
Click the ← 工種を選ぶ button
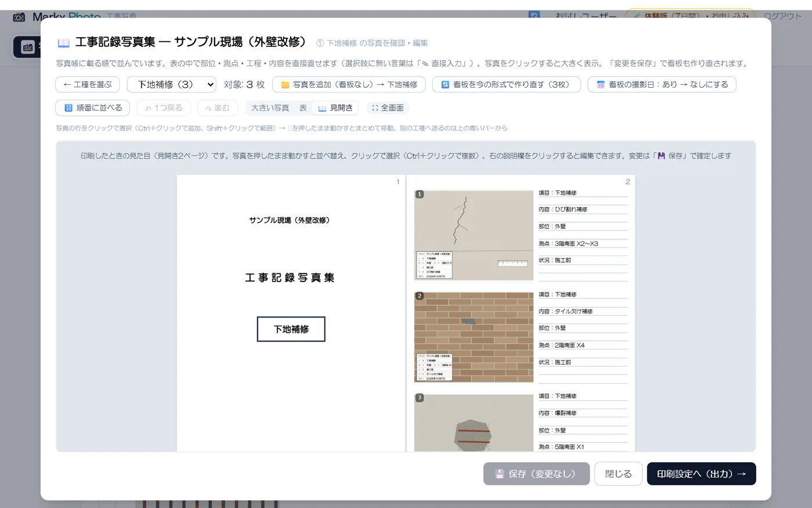coord(88,85)
